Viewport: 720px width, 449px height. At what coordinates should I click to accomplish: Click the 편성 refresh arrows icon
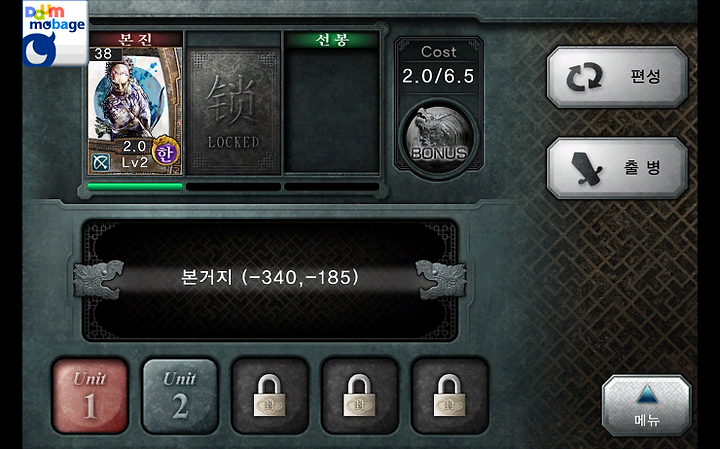click(583, 77)
